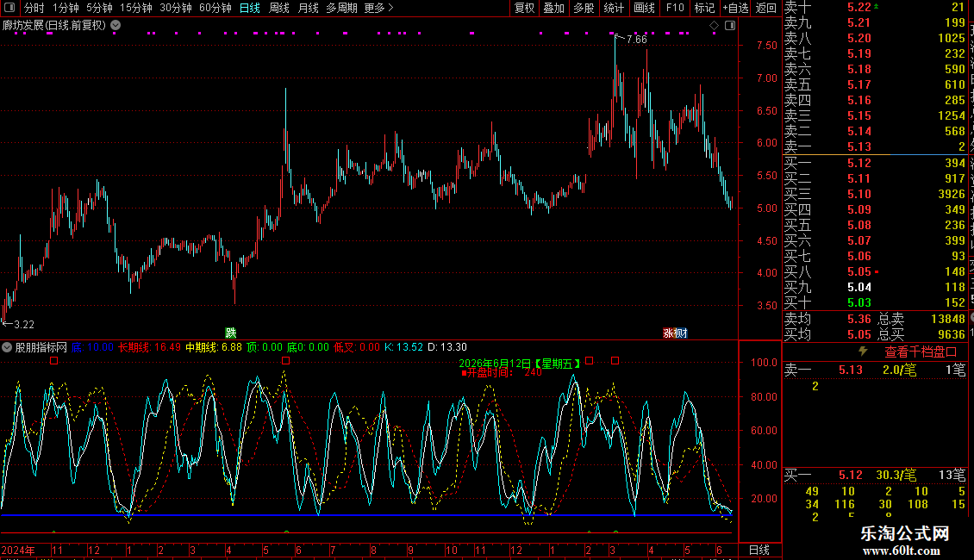The image size is (974, 560).
Task: Expand dropdown next to 廊坊发展 title
Action: 116,26
